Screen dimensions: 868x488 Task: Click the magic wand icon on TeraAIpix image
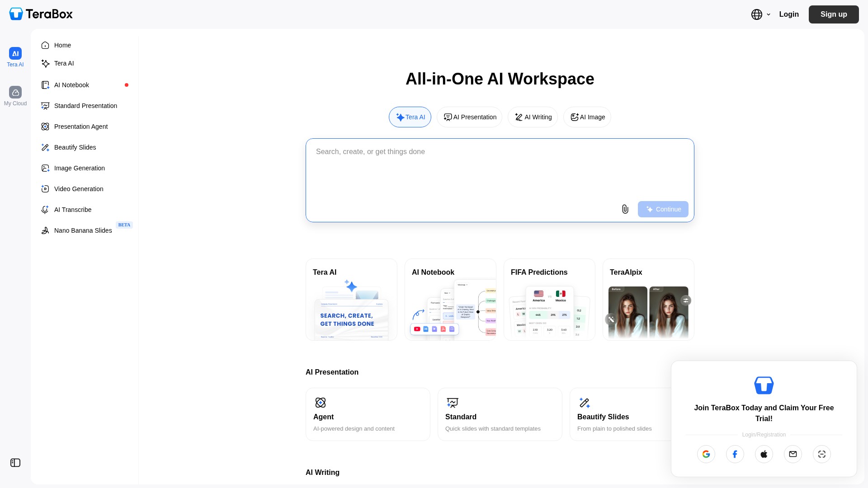click(611, 319)
